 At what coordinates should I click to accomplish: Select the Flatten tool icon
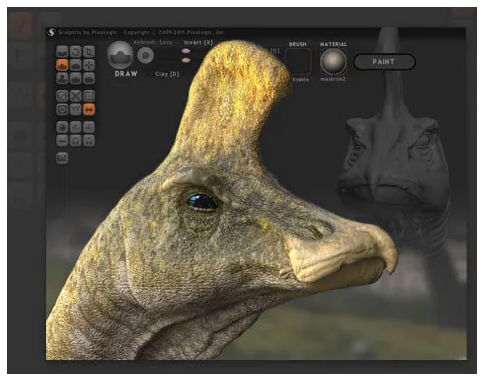[x=76, y=65]
